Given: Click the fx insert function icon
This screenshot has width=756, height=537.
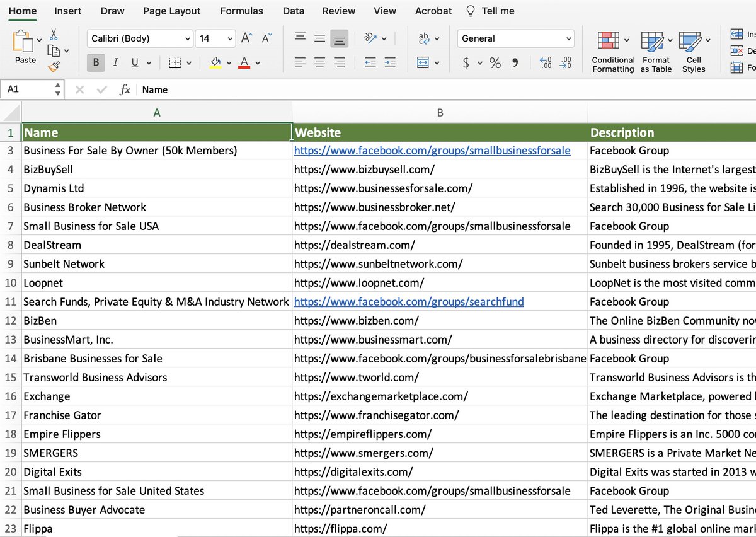Looking at the screenshot, I should pos(125,89).
